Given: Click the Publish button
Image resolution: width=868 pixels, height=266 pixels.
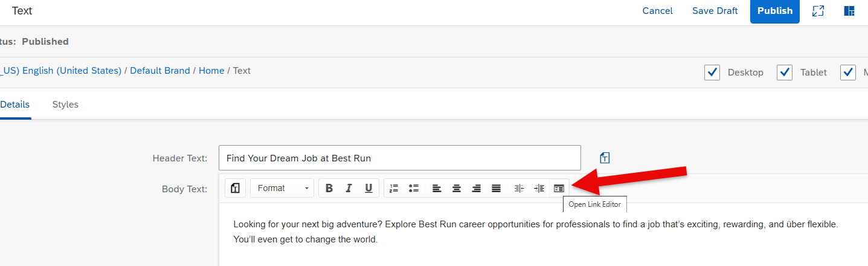Looking at the screenshot, I should [x=775, y=11].
